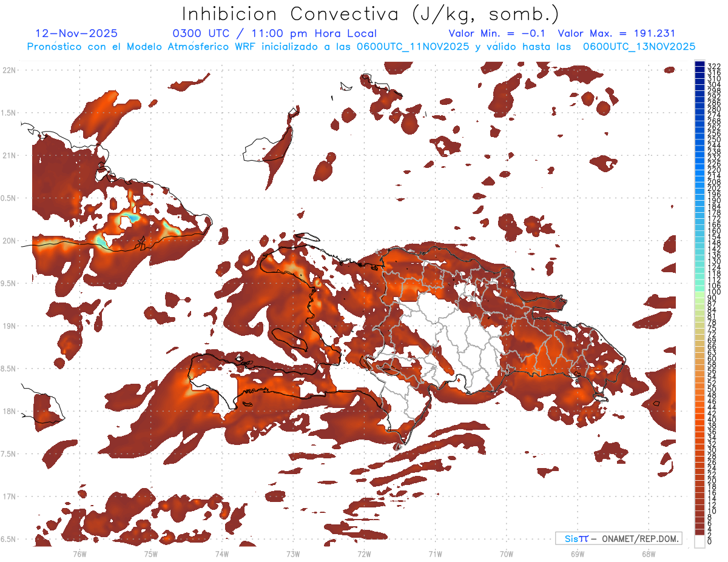Click the latitude label '1.5N'

9,113
